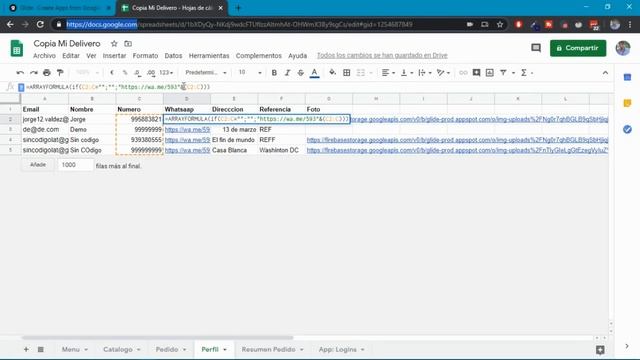Screen dimensions: 640x360
Task: Switch to Resumen Pedido sheet tab
Action: [268, 349]
